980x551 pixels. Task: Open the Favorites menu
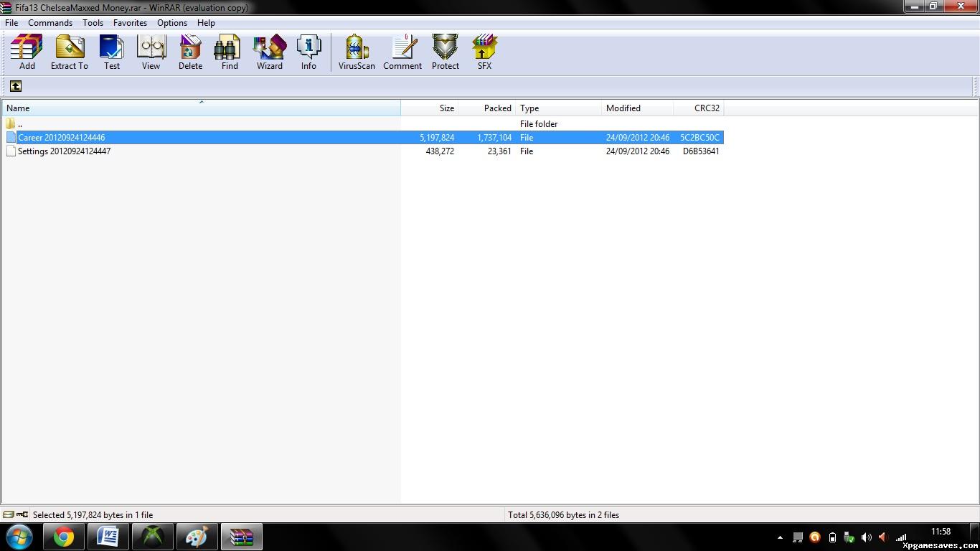(130, 23)
